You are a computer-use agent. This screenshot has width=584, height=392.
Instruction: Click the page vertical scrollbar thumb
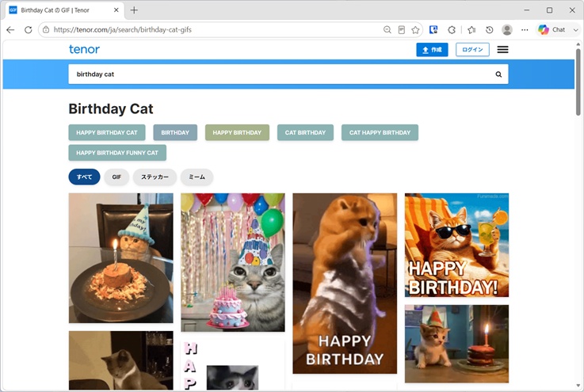point(578,82)
